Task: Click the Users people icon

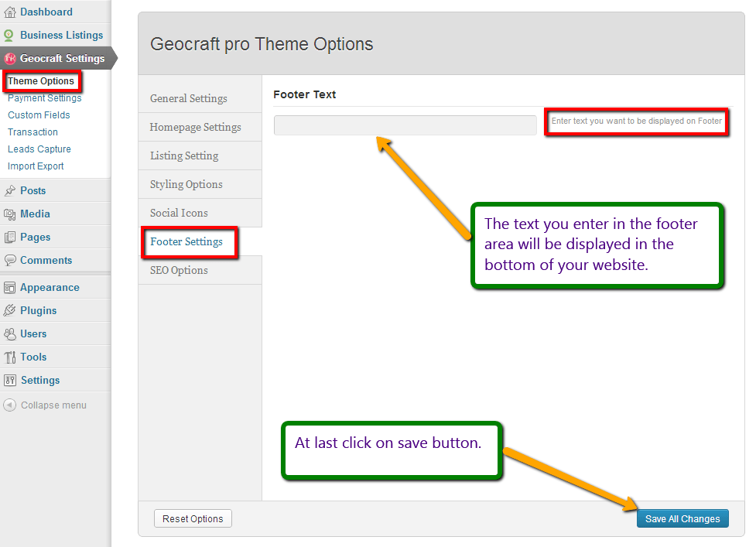Action: pyautogui.click(x=9, y=334)
